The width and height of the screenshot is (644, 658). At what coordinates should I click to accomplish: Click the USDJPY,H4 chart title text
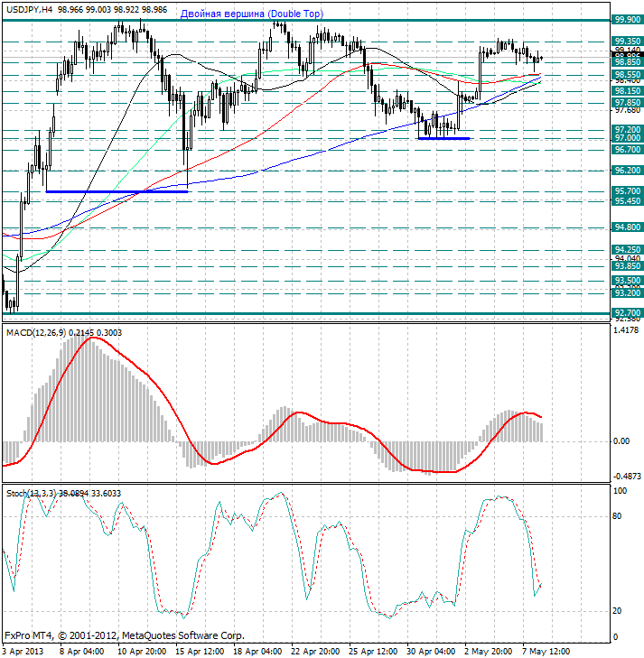[x=30, y=9]
